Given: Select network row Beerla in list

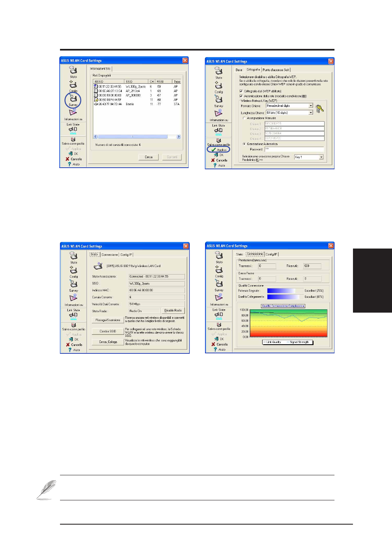Looking at the screenshot, I should coord(137,104).
